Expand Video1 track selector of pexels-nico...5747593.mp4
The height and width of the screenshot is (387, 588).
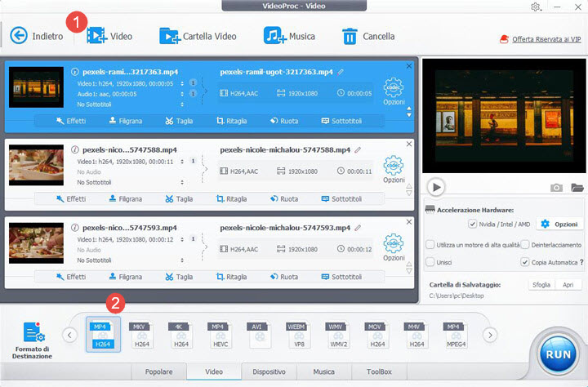point(182,239)
